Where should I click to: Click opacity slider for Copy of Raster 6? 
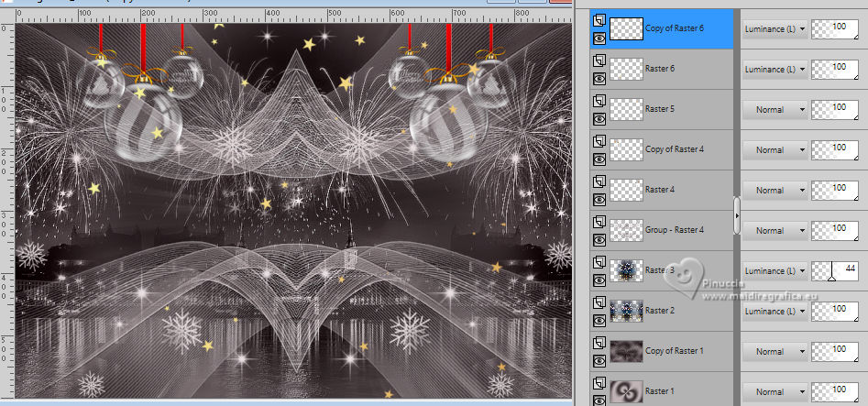click(x=835, y=29)
